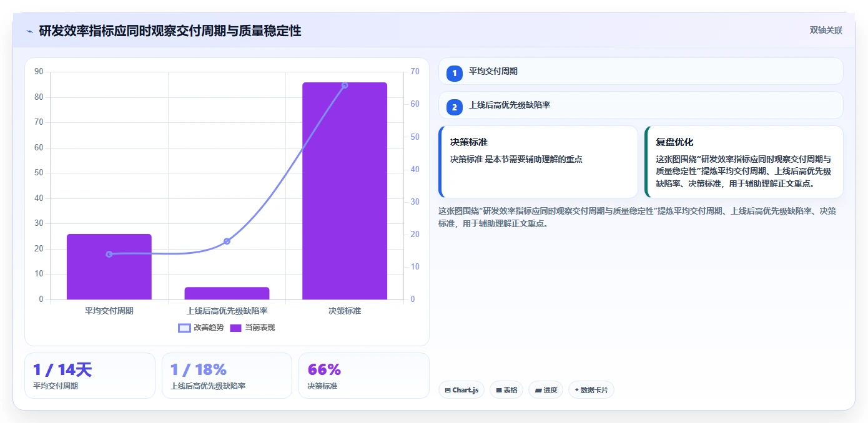
Task: Toggle the 当前表现 purple legend swatch
Action: (x=235, y=328)
